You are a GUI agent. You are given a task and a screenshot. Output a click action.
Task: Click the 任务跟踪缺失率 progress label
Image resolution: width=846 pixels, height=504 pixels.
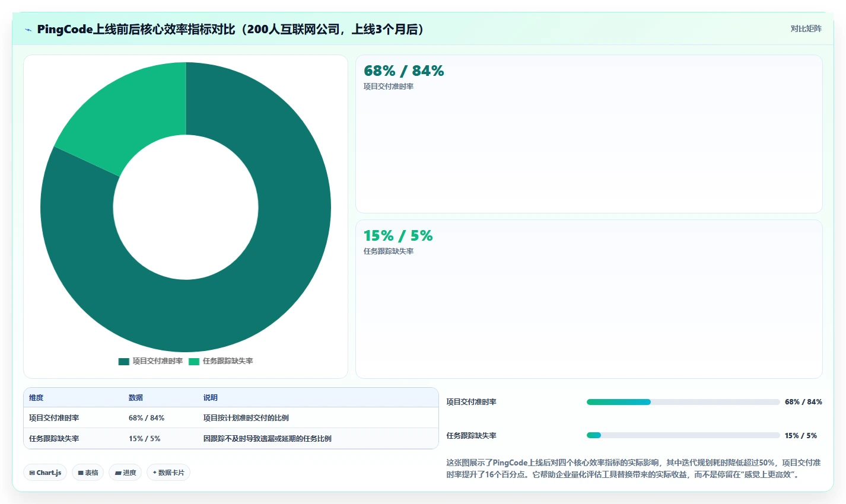(x=472, y=436)
